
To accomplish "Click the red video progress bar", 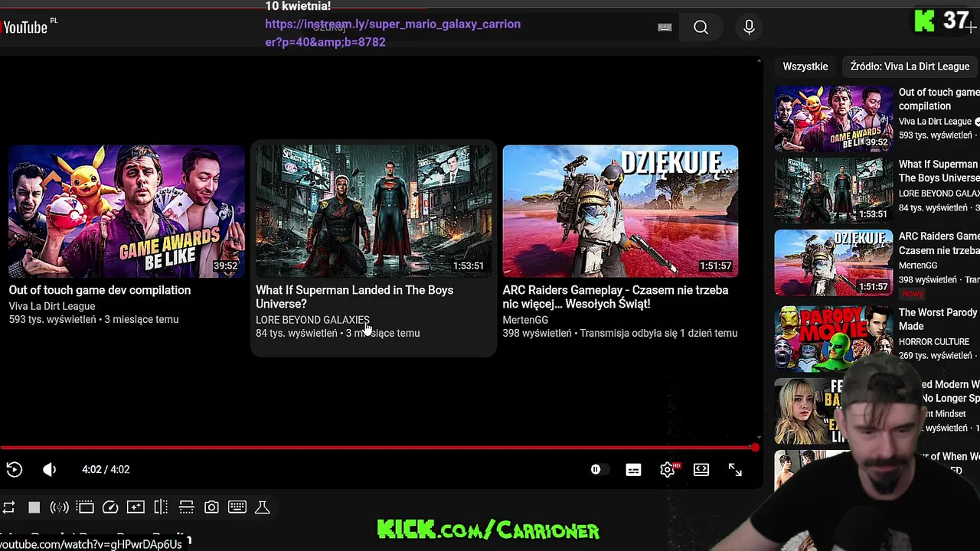I will tap(377, 448).
